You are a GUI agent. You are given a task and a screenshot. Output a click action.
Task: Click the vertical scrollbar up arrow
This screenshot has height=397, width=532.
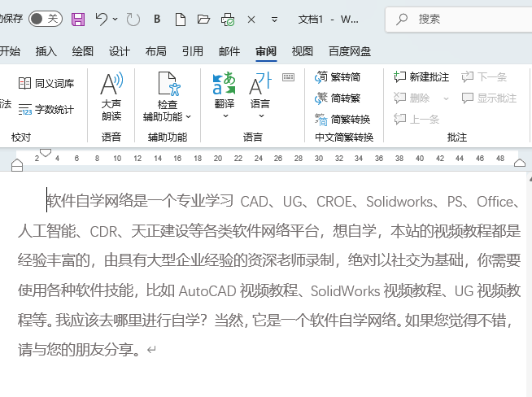tap(530, 179)
